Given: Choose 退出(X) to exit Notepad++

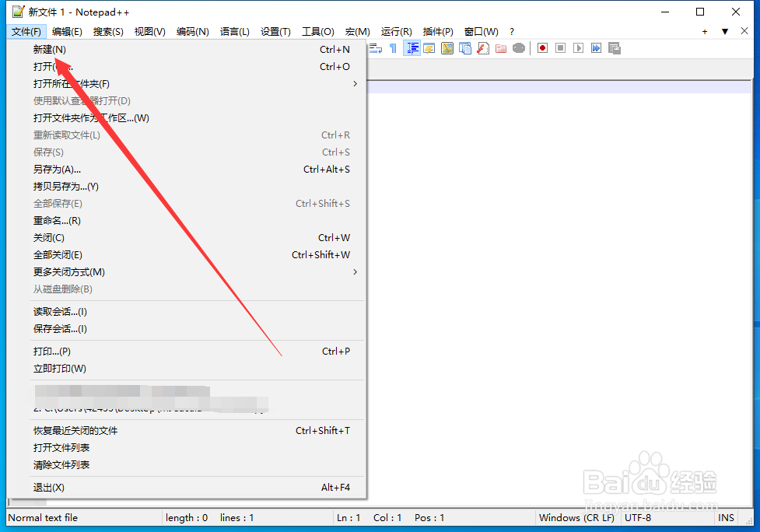Looking at the screenshot, I should tap(187, 488).
